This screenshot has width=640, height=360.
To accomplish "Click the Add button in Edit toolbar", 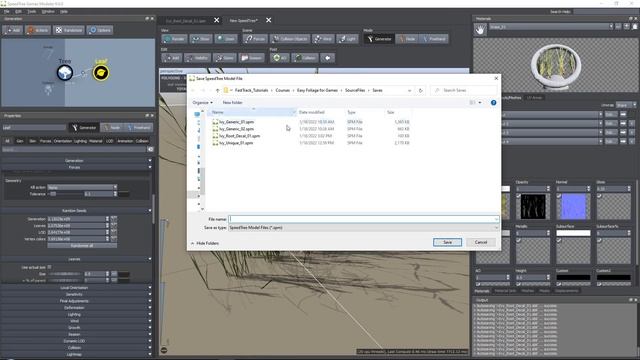I will [x=171, y=58].
